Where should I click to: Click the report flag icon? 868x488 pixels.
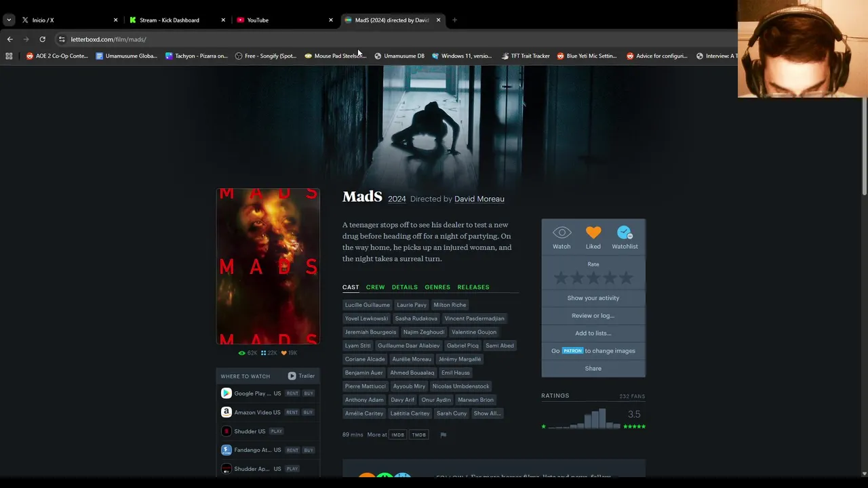443,435
